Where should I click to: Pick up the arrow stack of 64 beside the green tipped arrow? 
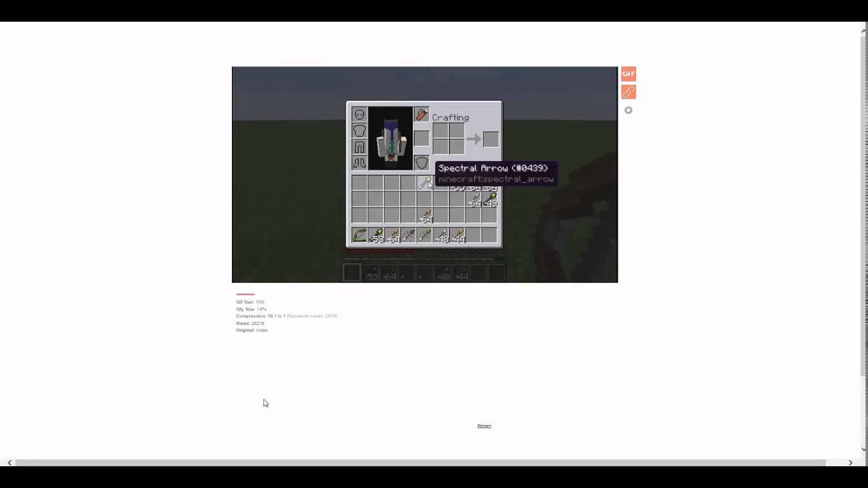[473, 199]
